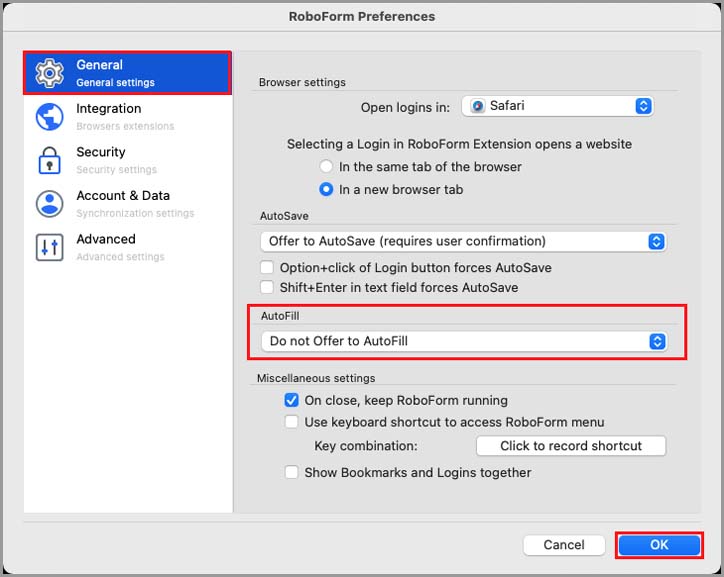
Task: Click 'Browsers extensions' subtitle under Integration
Action: [x=125, y=126]
